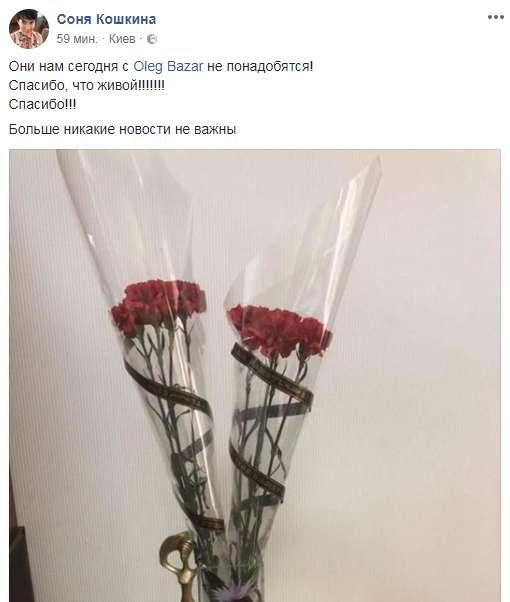The height and width of the screenshot is (602, 510).
Task: Click the "59 мин." post timestamp
Action: coord(77,39)
